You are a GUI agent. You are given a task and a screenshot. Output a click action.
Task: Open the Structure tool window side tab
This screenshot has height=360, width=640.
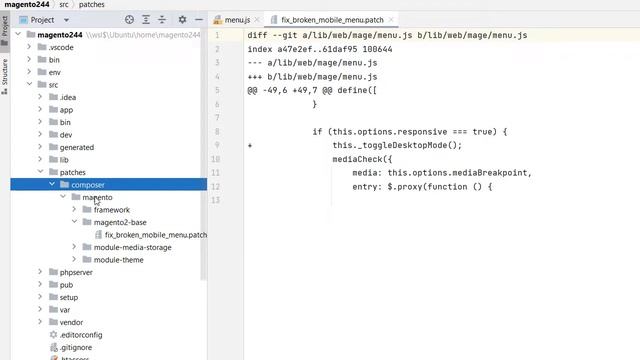coord(4,76)
